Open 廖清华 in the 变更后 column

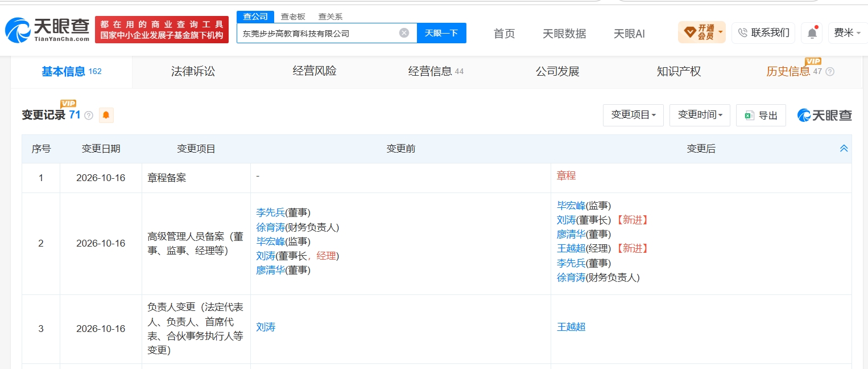coord(571,234)
